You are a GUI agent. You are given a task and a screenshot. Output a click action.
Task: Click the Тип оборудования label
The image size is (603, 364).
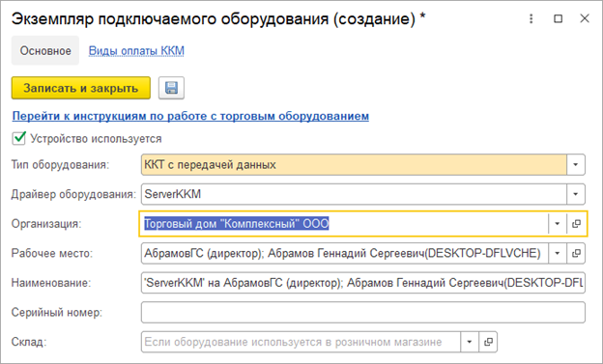[x=60, y=164]
